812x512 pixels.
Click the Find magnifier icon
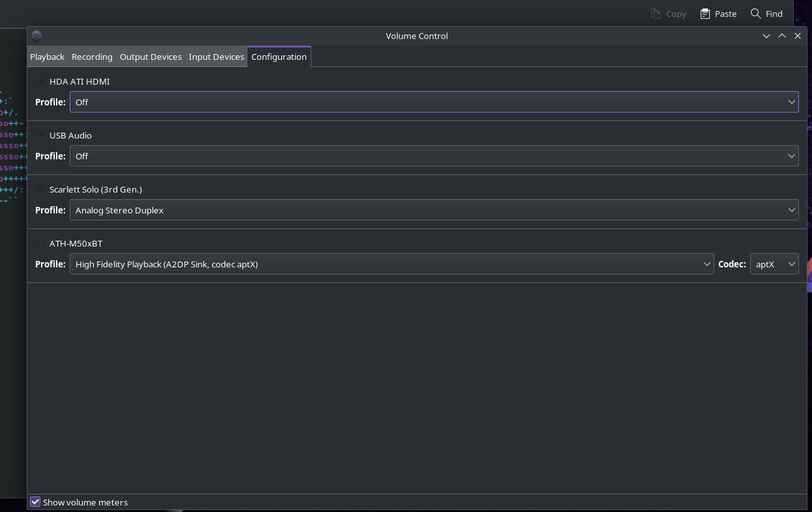click(755, 14)
